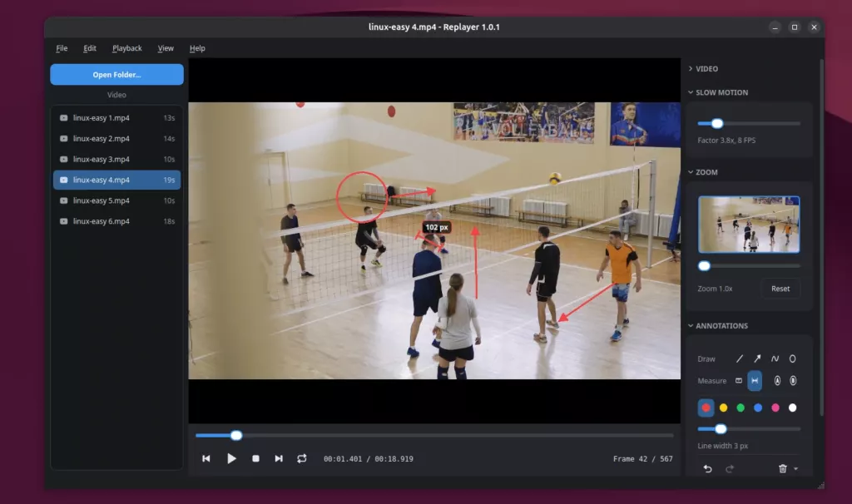Choose the pink annotation color
This screenshot has width=852, height=504.
[775, 408]
